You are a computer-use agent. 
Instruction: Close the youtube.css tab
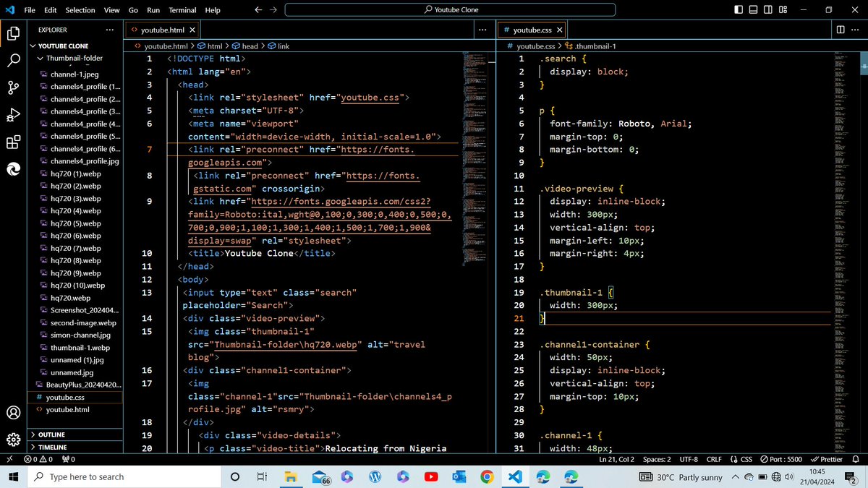560,30
